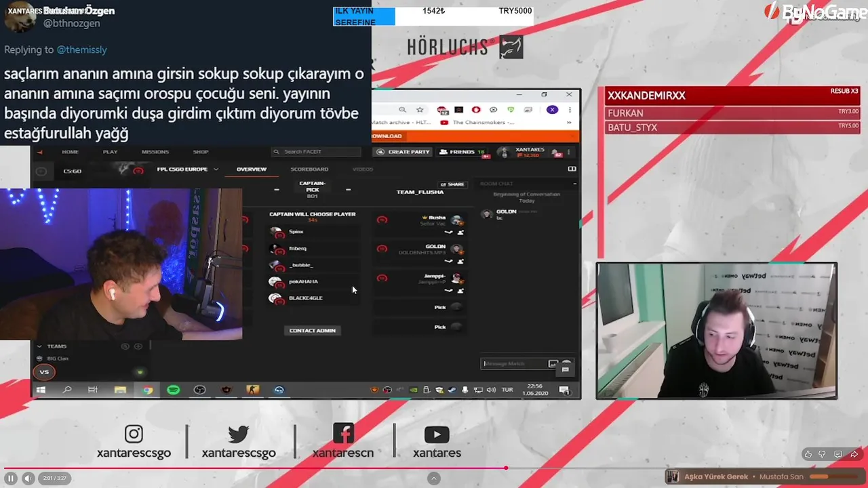Open the FRIENDS list button
The image size is (868, 488).
coord(462,152)
